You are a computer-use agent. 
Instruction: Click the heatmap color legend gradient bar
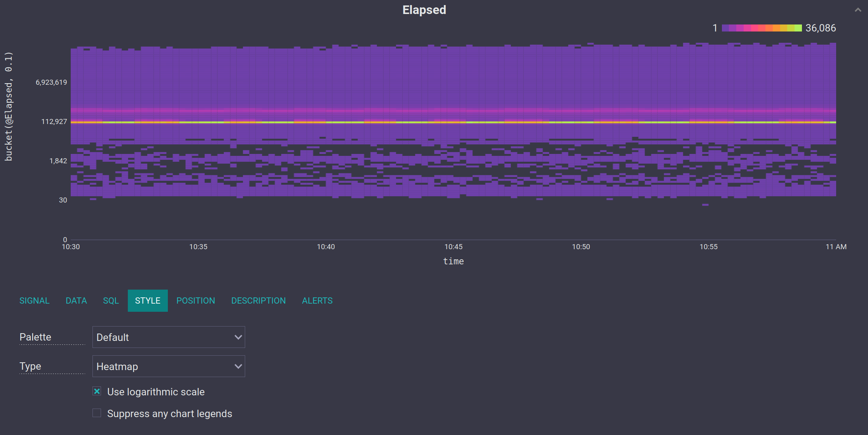click(x=762, y=28)
